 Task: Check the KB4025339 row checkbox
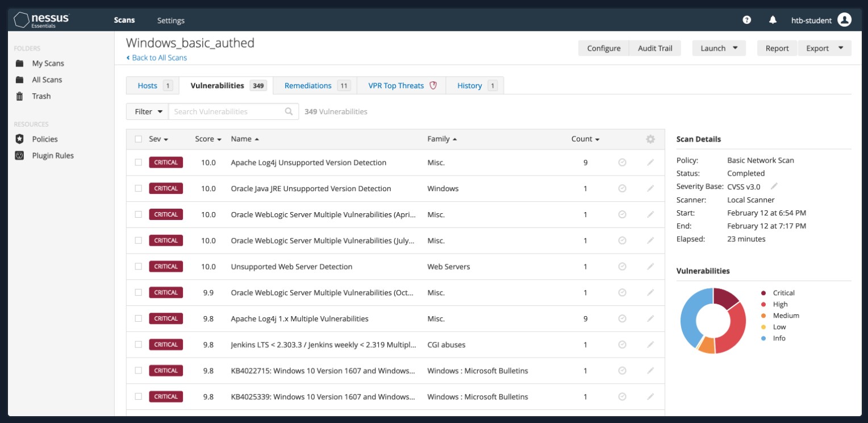(138, 396)
